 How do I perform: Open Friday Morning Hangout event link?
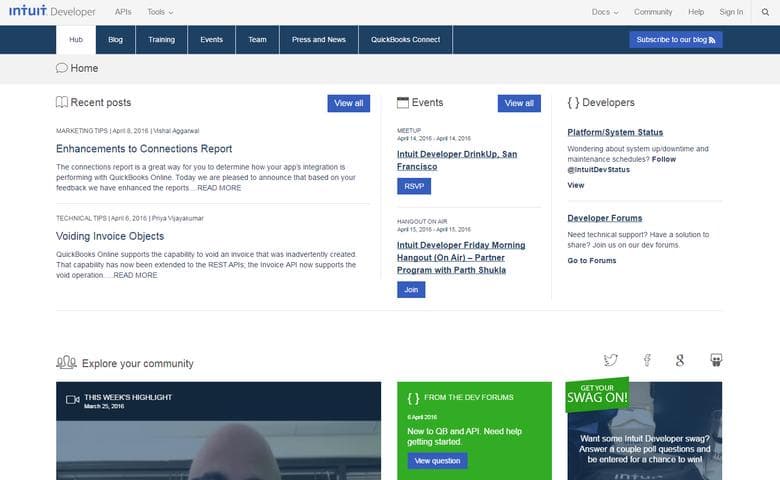(x=461, y=258)
